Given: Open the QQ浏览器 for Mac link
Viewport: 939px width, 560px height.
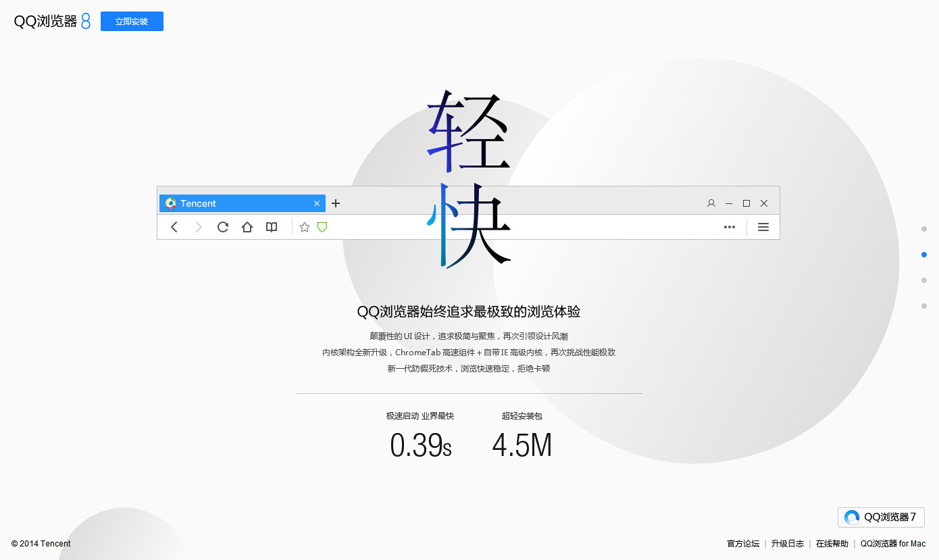Looking at the screenshot, I should coord(893,544).
